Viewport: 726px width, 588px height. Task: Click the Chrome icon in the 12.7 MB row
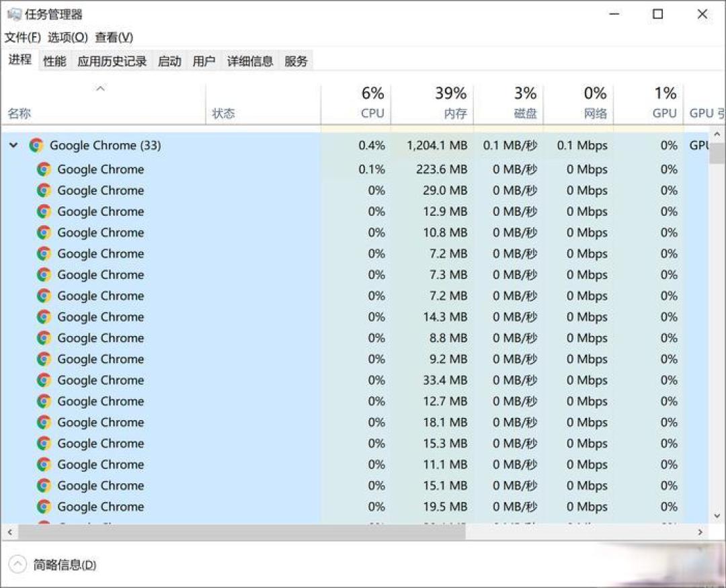[x=44, y=401]
